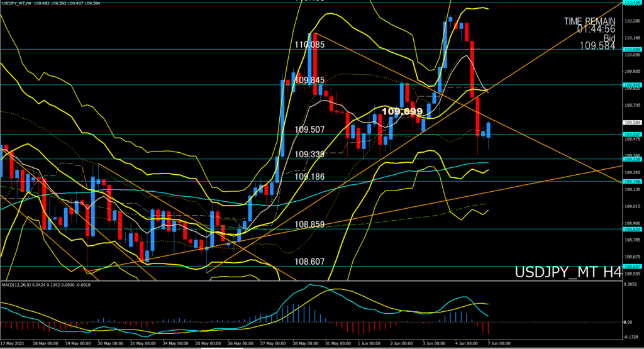644x349 pixels.
Task: Click price scale value '108.785'
Action: (633, 240)
